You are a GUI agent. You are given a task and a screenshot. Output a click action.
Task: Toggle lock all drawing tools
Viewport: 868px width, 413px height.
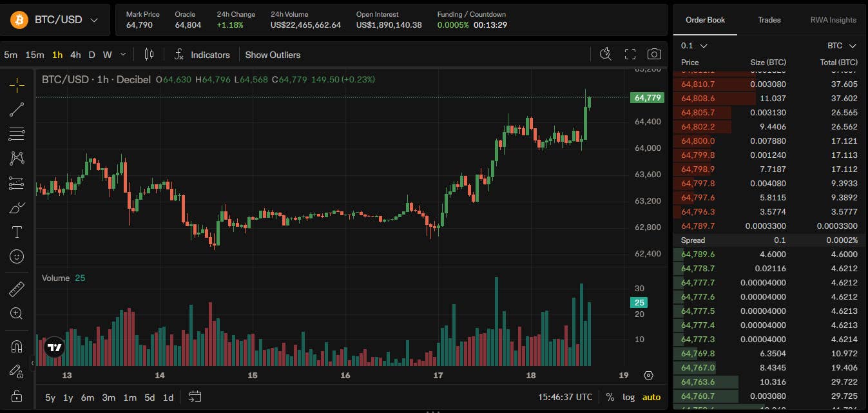(x=17, y=396)
